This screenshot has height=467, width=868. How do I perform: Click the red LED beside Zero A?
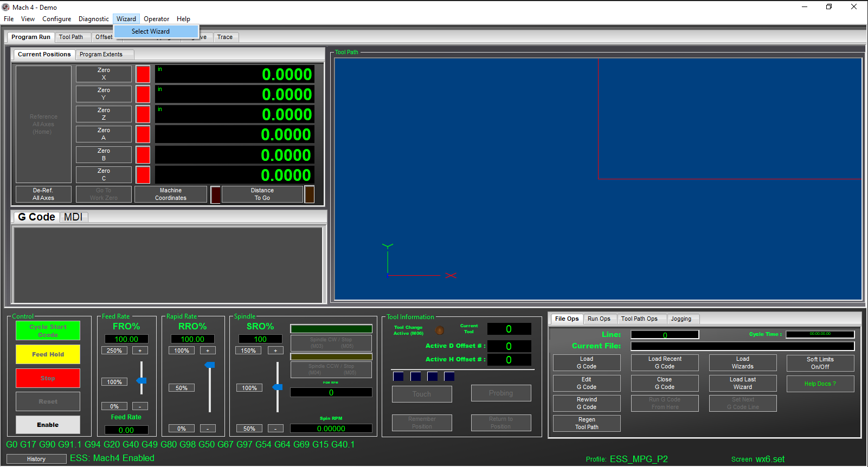[x=143, y=134]
